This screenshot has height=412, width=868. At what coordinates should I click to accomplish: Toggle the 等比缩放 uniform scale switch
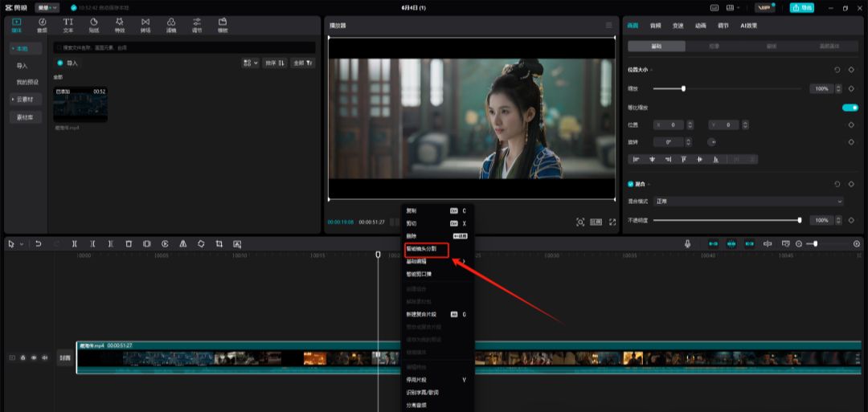[850, 108]
